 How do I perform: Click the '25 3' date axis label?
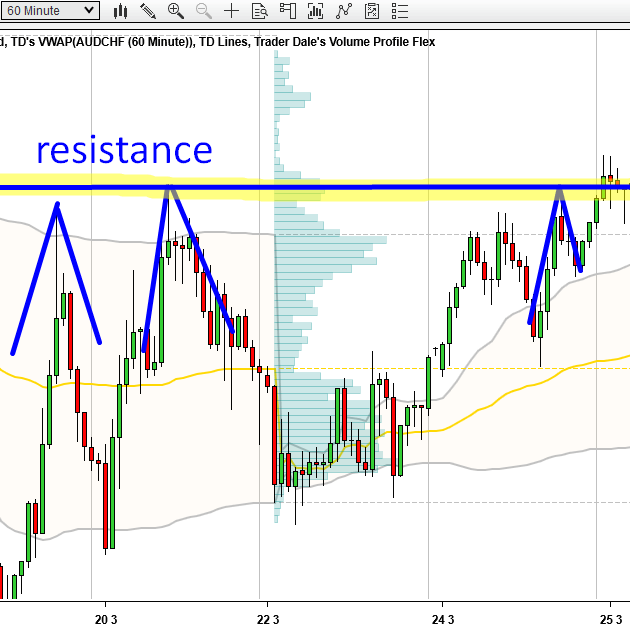[x=611, y=620]
